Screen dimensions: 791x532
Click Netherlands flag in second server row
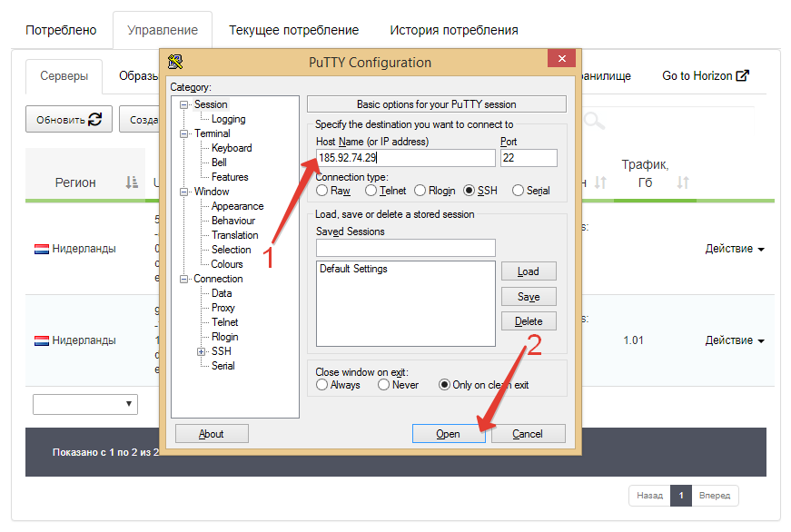point(42,340)
